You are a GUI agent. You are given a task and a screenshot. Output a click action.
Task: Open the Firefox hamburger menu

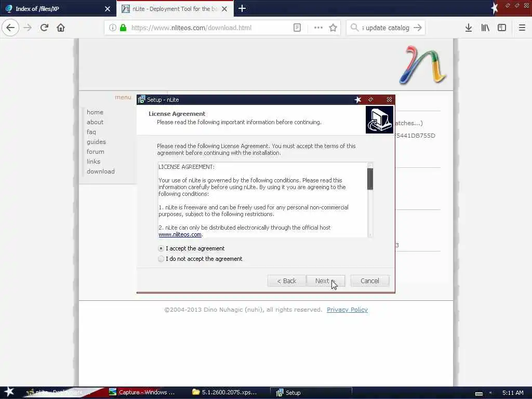click(522, 28)
